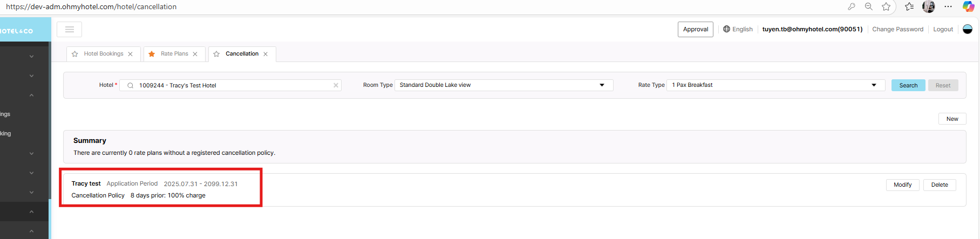The width and height of the screenshot is (980, 239).
Task: Click the password key icon in the address bar
Action: (852, 6)
